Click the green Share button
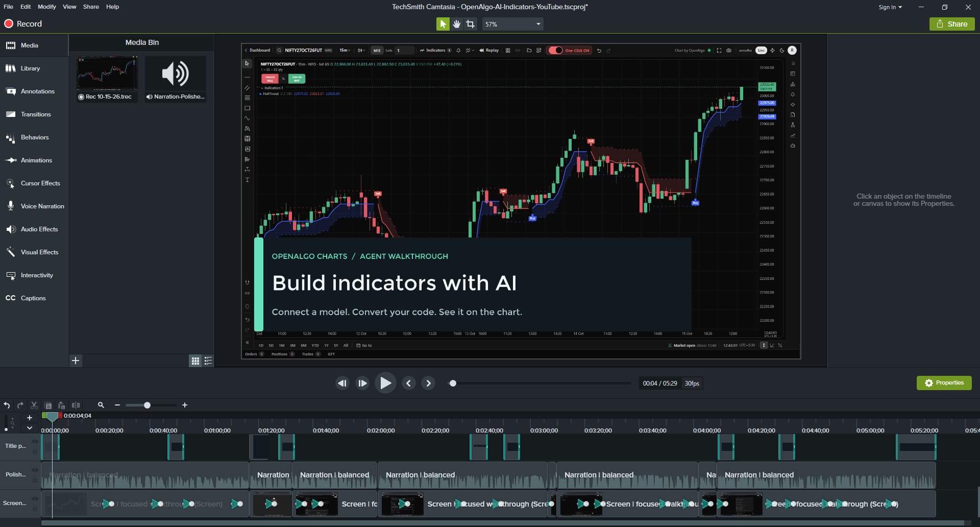The width and height of the screenshot is (980, 527). [x=952, y=24]
